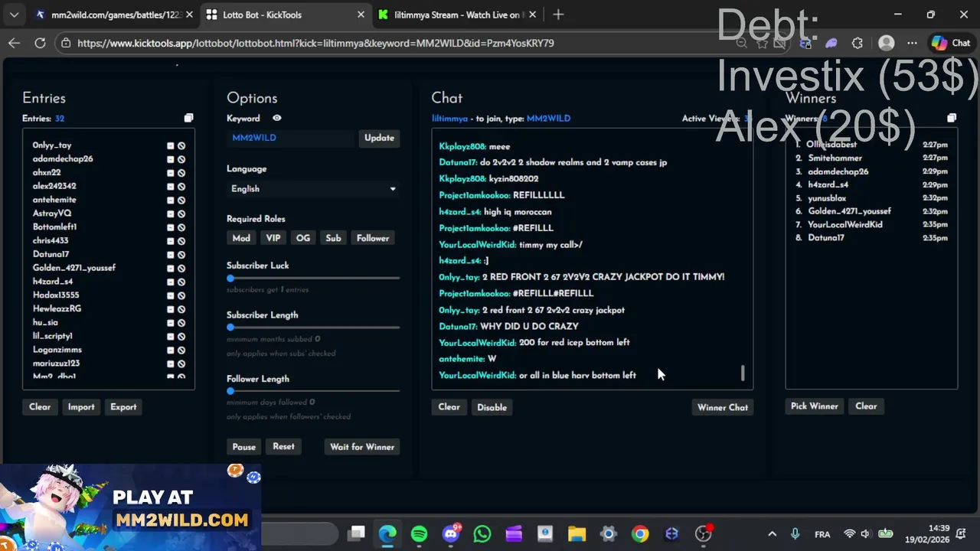
Task: Adjust the Subscriber Length slider handle
Action: point(230,328)
